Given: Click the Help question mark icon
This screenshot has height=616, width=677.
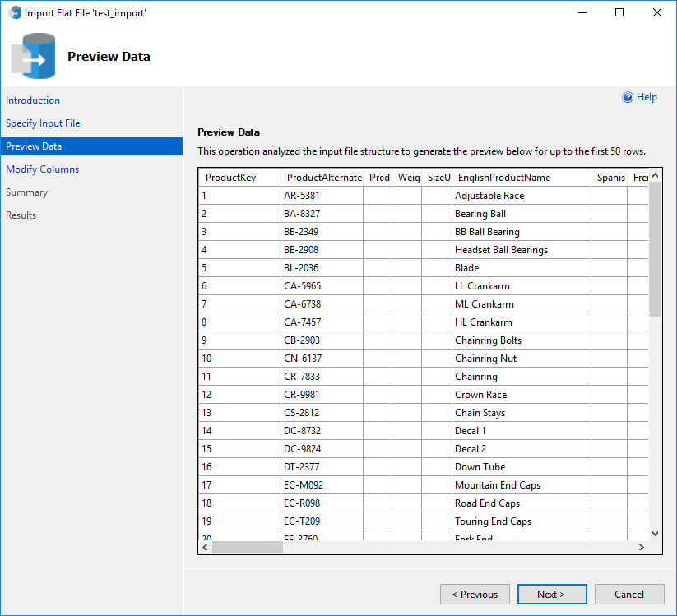Looking at the screenshot, I should pos(627,96).
